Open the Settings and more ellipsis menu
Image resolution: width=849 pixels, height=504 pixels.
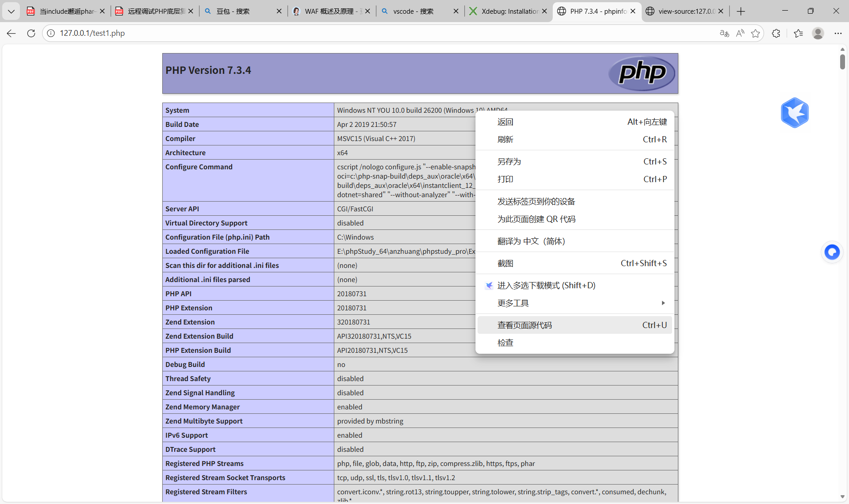click(x=838, y=33)
